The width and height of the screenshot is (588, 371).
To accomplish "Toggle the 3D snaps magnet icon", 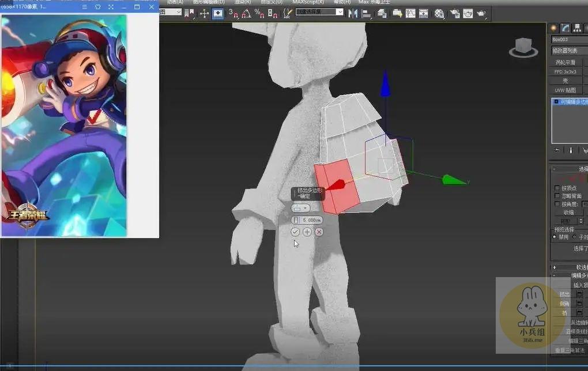I will (x=233, y=14).
